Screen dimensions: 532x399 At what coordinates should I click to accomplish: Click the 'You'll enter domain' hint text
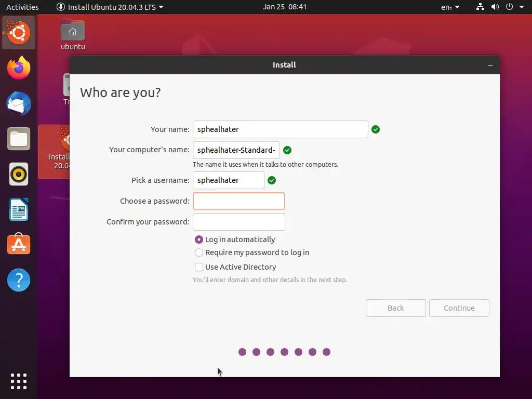click(270, 280)
